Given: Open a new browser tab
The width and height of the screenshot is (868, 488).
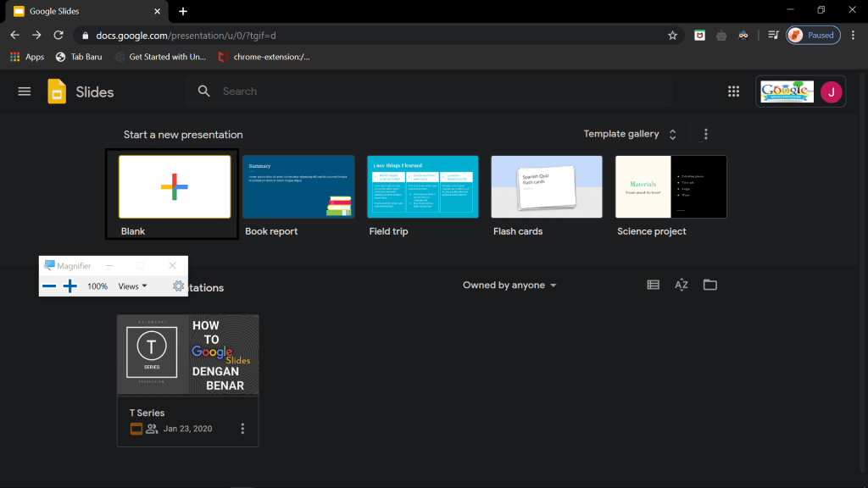Looking at the screenshot, I should point(183,11).
